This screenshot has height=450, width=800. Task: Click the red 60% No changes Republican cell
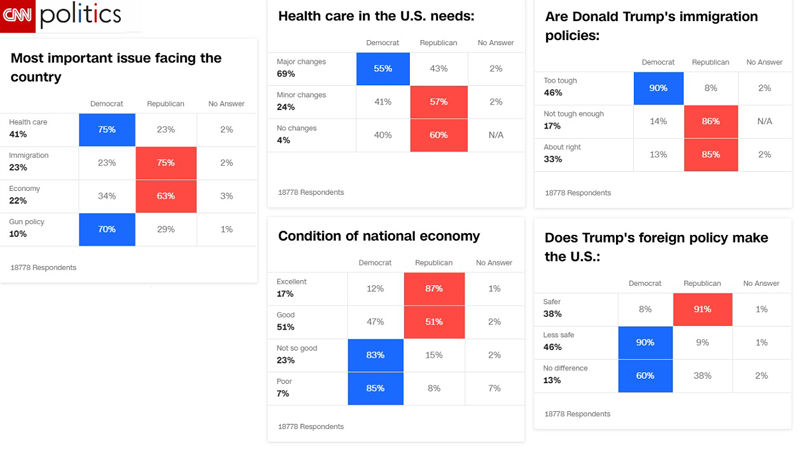pyautogui.click(x=436, y=137)
